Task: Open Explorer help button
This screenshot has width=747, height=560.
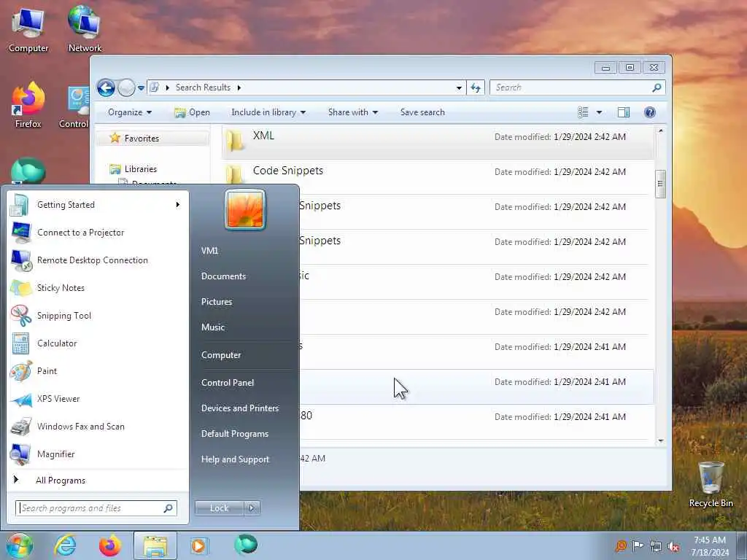Action: click(650, 112)
